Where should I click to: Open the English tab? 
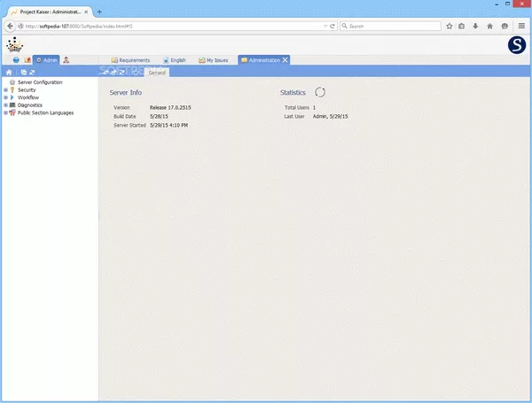175,60
